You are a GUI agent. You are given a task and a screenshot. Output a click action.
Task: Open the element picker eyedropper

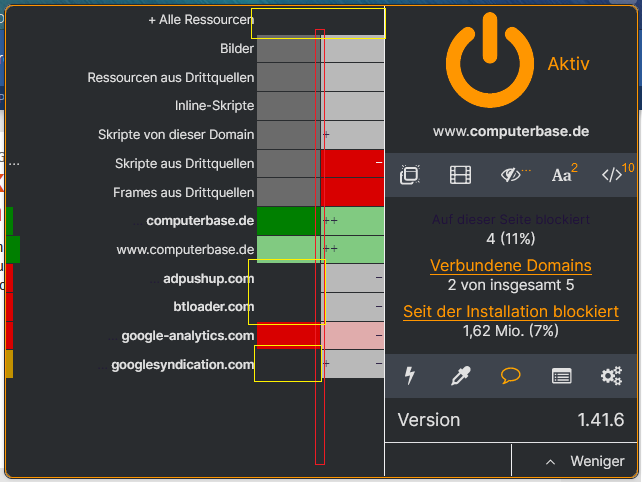[x=460, y=376]
